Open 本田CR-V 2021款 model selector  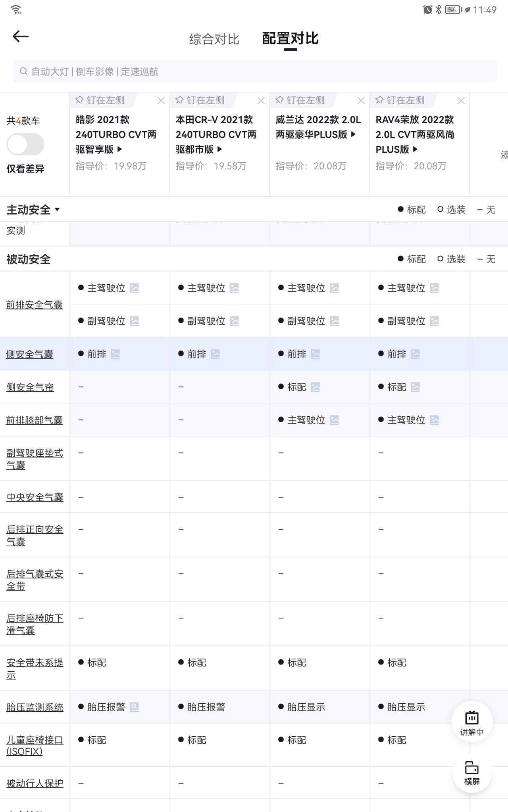coord(216,134)
